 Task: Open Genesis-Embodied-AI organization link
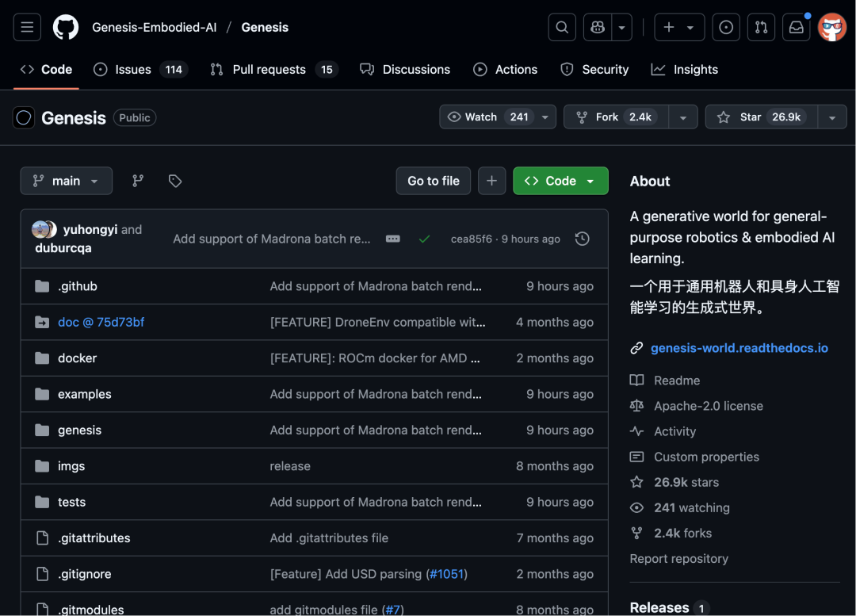tap(154, 27)
